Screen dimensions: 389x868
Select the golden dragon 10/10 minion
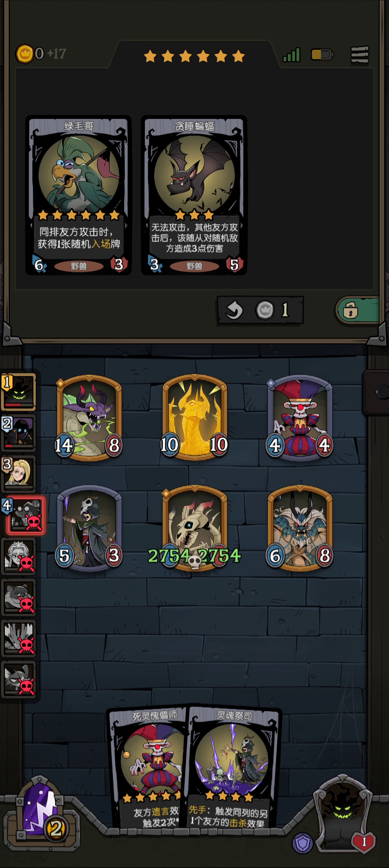[194, 417]
